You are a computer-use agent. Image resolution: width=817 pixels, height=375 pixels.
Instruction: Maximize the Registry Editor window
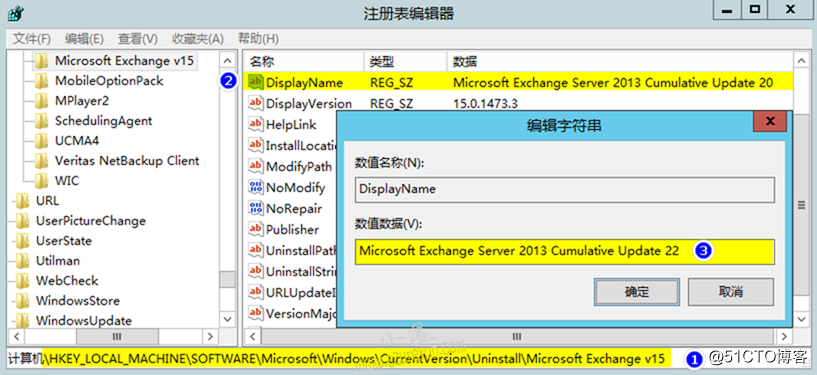755,10
